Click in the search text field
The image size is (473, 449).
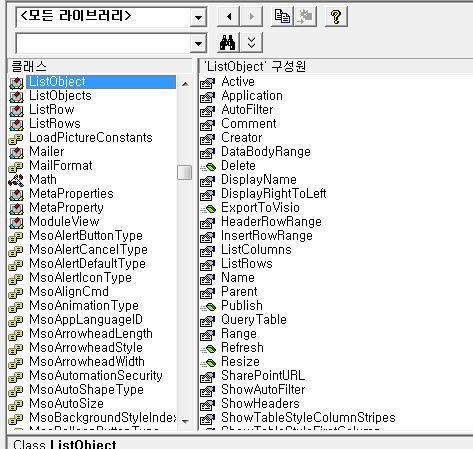point(103,43)
